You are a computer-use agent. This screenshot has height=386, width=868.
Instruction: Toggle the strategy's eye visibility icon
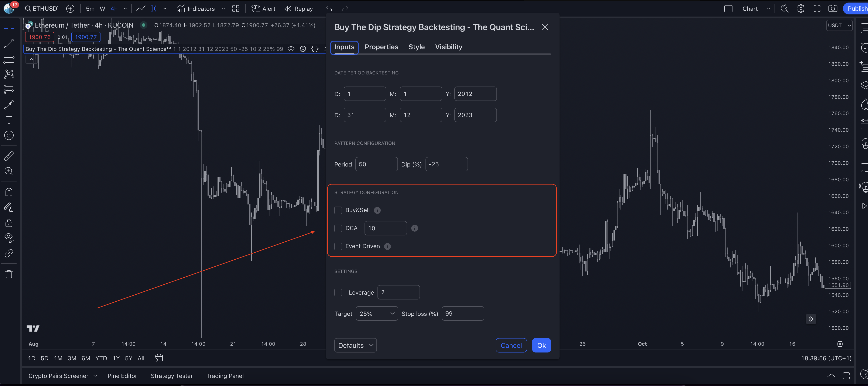click(291, 49)
